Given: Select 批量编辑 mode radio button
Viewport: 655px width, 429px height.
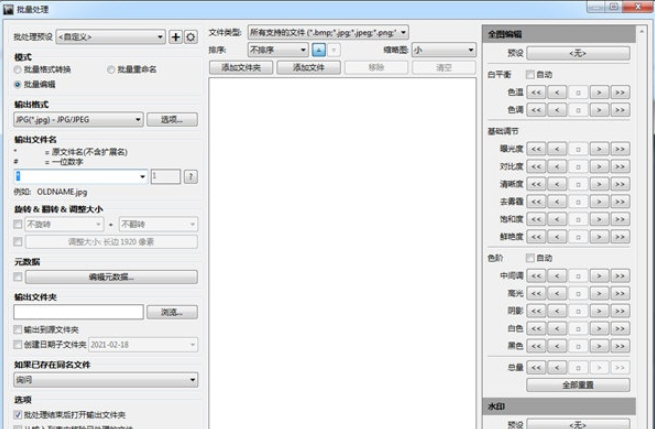Looking at the screenshot, I should point(17,85).
